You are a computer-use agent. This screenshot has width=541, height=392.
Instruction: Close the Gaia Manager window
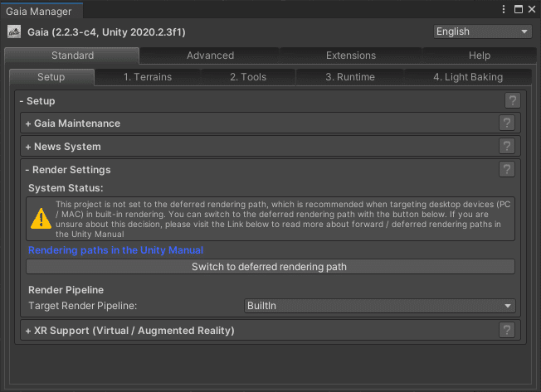tap(532, 9)
